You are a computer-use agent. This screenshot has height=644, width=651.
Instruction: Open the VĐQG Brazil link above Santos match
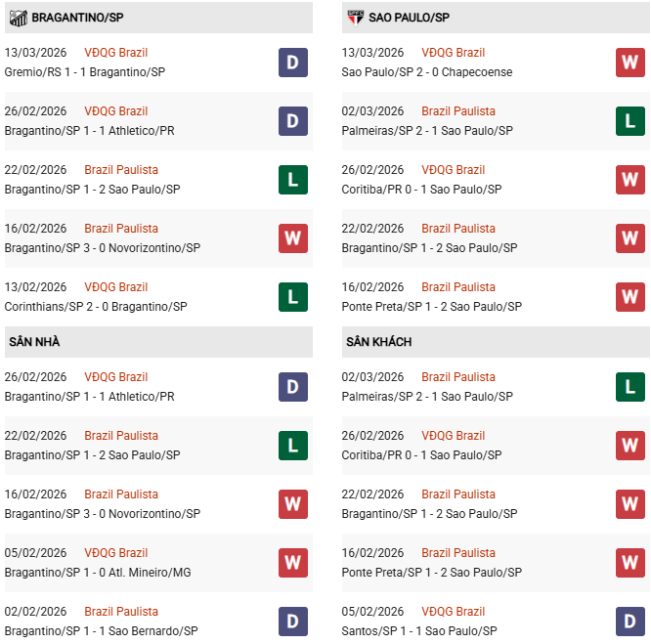[454, 612]
